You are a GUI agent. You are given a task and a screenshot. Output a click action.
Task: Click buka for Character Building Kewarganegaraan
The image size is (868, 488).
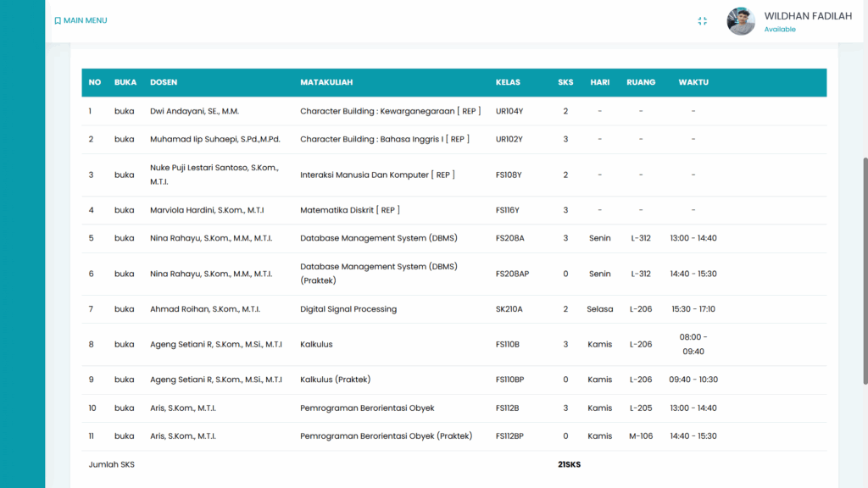[125, 111]
